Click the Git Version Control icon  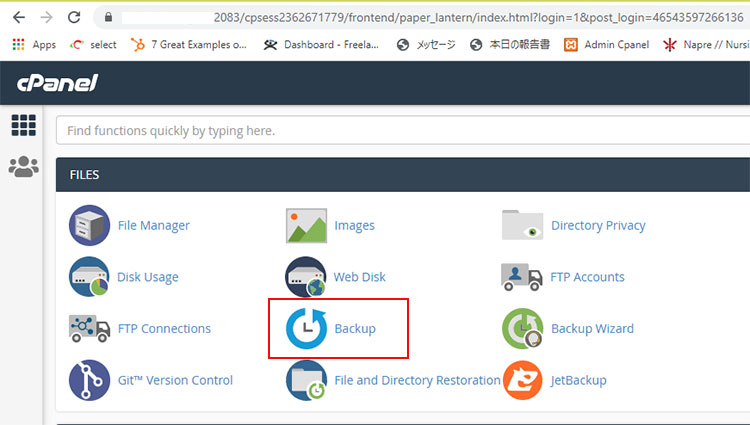click(89, 380)
